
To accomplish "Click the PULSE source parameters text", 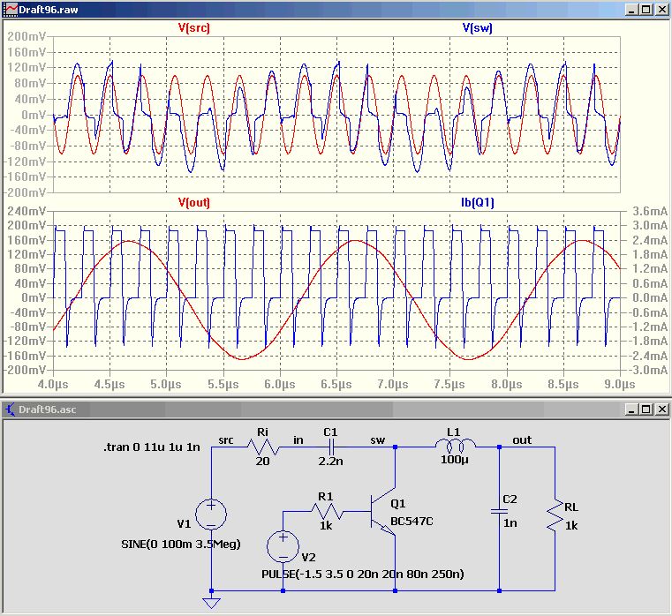I will coord(363,574).
